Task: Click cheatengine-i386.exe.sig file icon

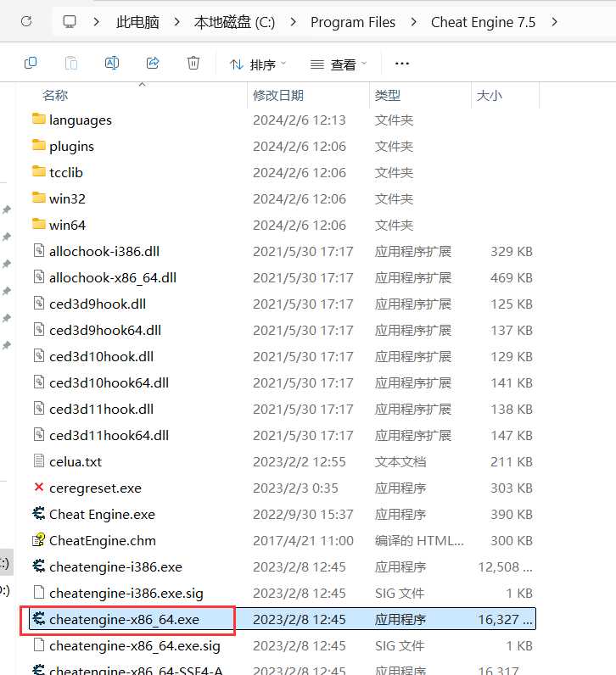Action: click(x=39, y=593)
